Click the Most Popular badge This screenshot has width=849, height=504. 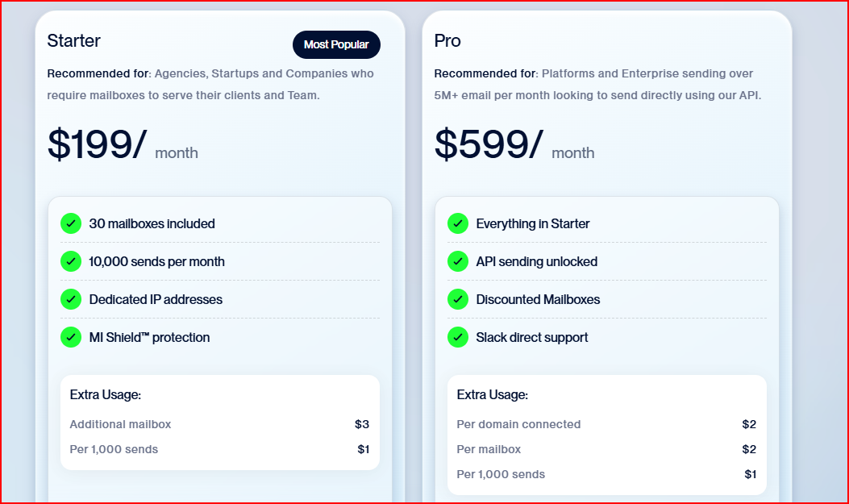point(336,44)
